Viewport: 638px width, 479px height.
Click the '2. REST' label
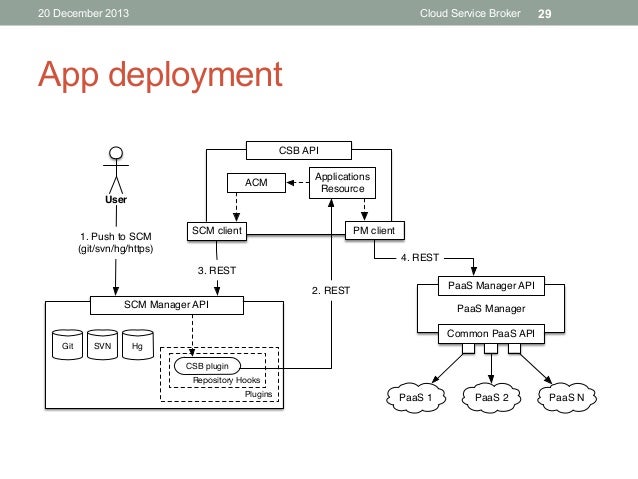coord(331,291)
